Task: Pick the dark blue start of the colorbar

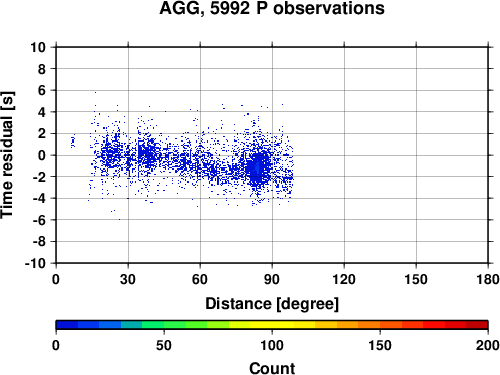Action: point(67,325)
